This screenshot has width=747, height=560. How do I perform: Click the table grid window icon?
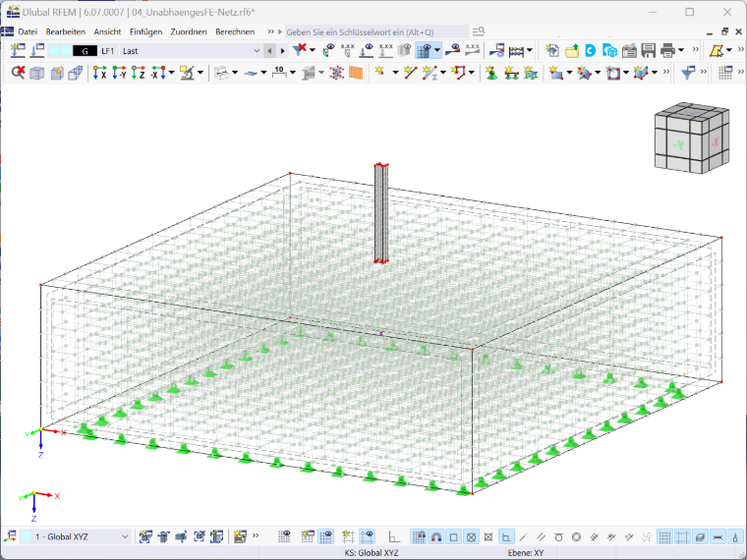(725, 73)
